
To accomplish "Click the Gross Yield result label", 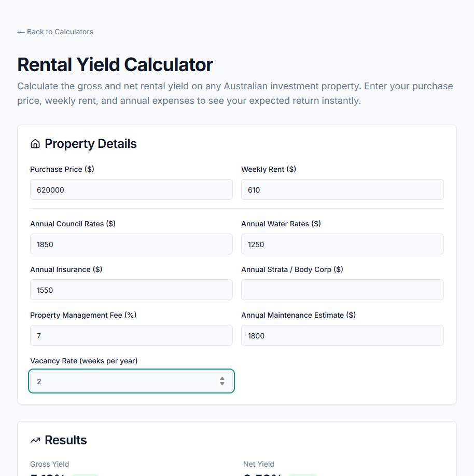I will click(x=49, y=464).
